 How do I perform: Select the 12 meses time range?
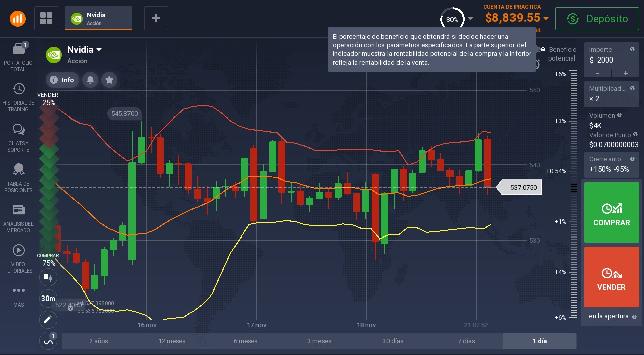[x=172, y=341]
